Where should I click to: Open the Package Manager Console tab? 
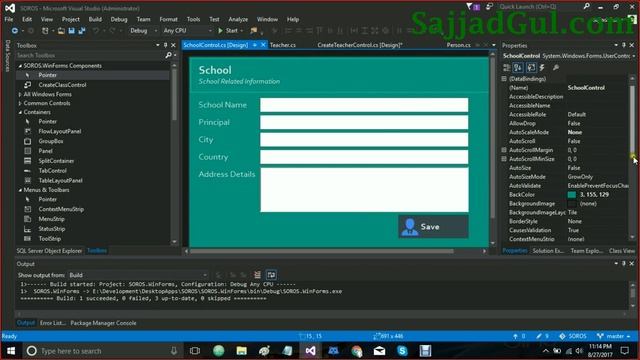[103, 323]
